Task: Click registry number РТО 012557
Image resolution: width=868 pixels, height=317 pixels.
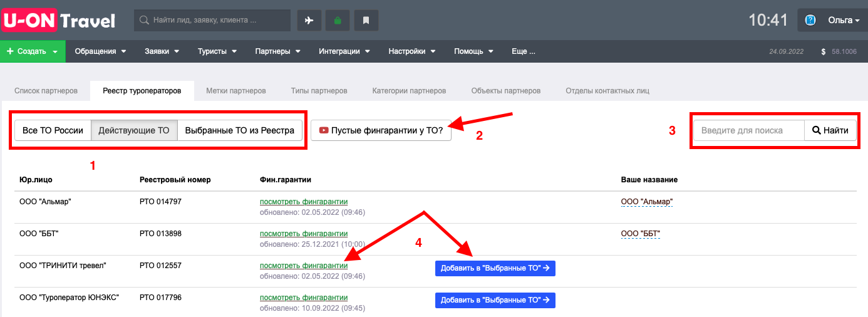Action: (x=160, y=266)
